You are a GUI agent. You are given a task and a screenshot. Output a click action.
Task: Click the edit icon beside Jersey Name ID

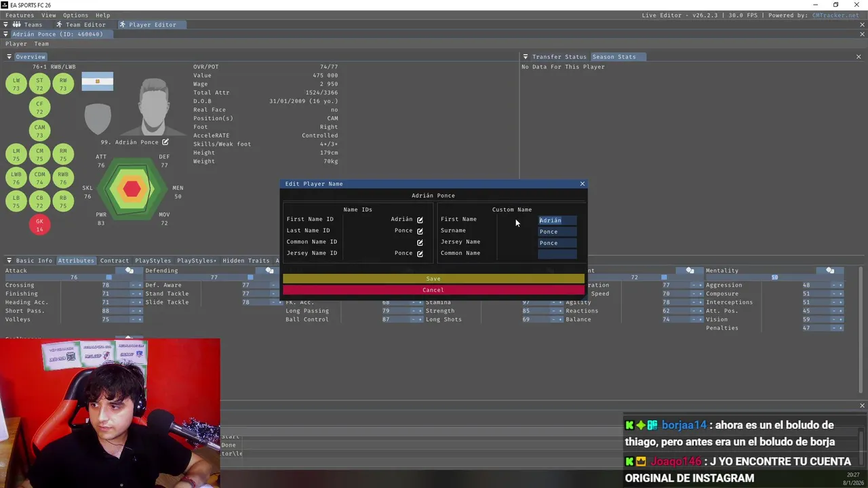pos(420,253)
